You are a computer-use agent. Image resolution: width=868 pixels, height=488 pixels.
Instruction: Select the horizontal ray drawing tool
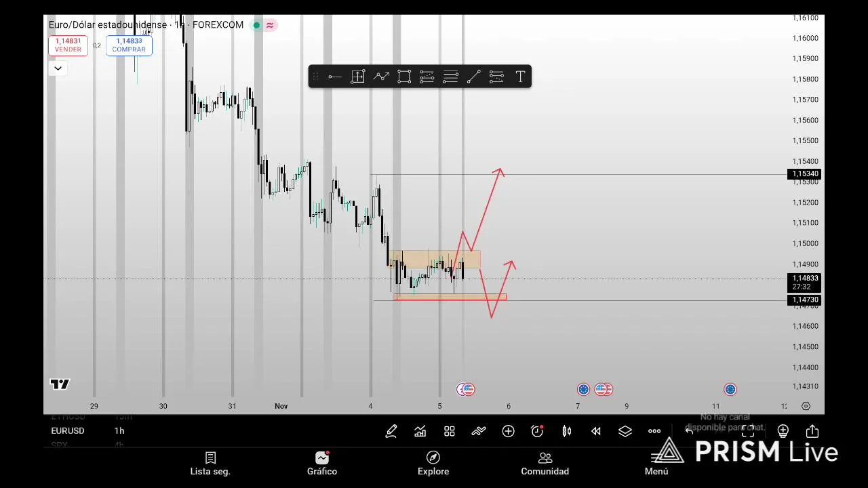pos(335,77)
